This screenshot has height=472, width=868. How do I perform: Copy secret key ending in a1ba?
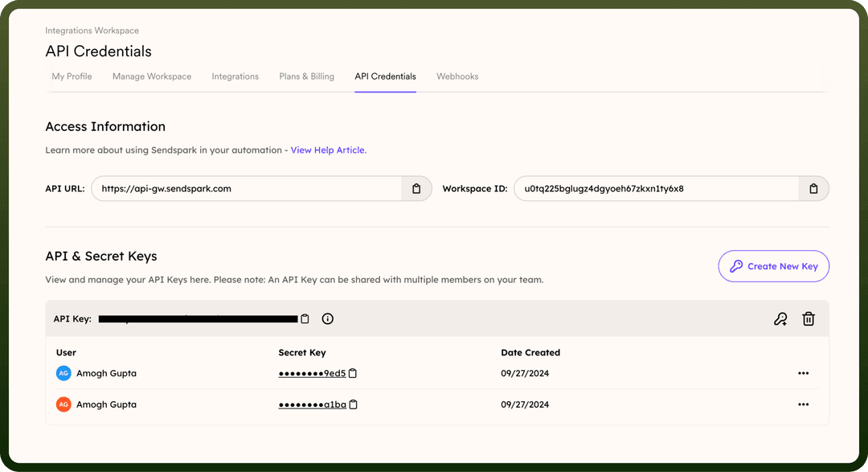click(353, 404)
